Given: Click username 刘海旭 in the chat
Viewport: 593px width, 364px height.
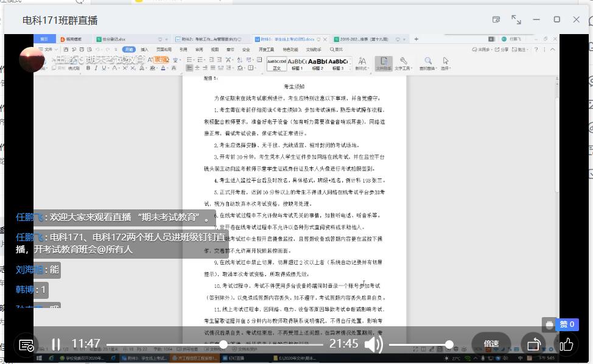Looking at the screenshot, I should tap(29, 270).
